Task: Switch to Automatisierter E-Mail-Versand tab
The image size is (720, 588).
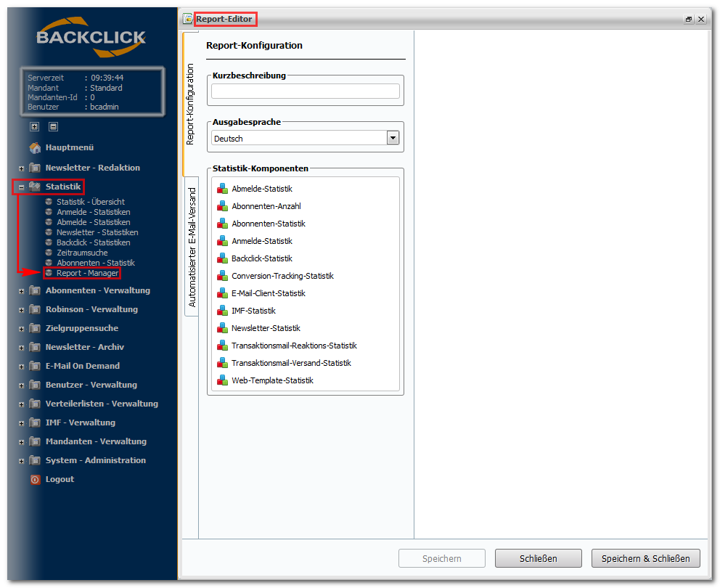Action: click(x=192, y=247)
